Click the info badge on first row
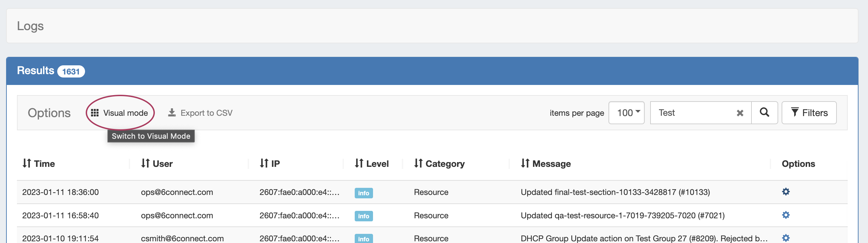The height and width of the screenshot is (243, 868). [364, 193]
